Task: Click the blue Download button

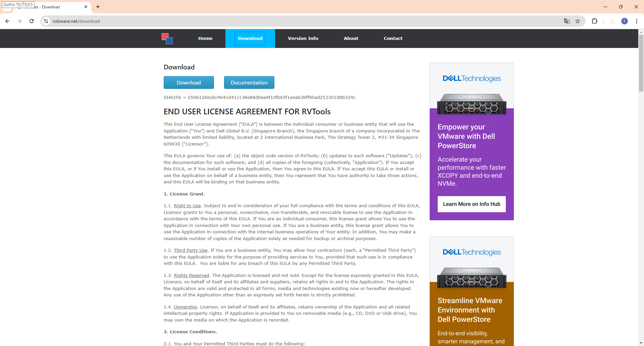Action: 189,82
